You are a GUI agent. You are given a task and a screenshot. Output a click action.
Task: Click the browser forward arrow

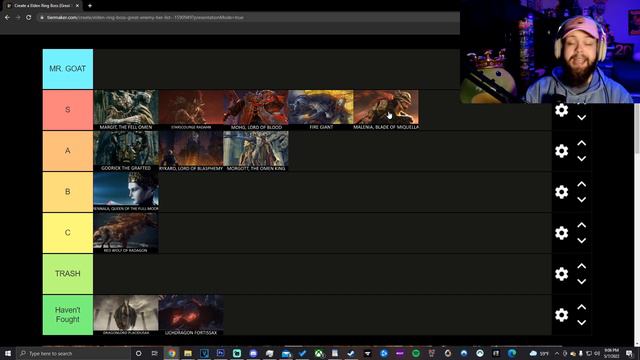tap(18, 18)
